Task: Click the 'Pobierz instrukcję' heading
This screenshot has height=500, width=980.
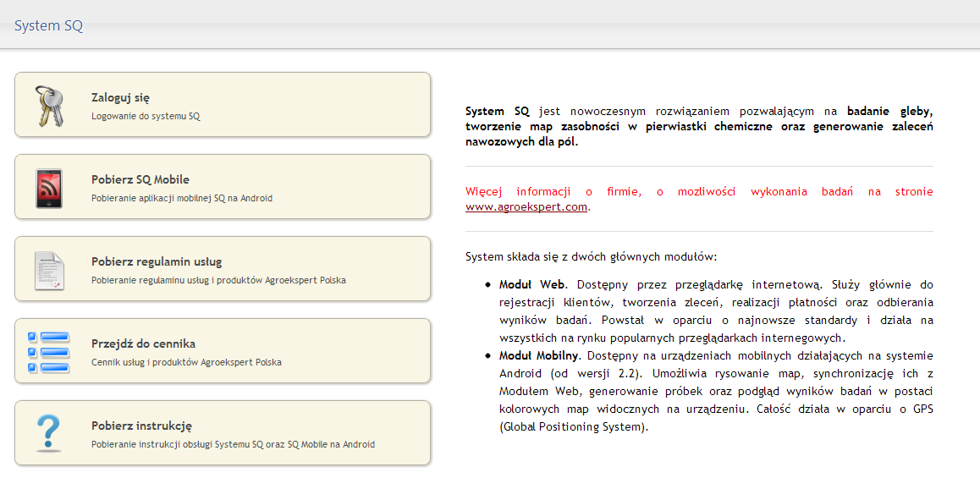Action: click(141, 426)
